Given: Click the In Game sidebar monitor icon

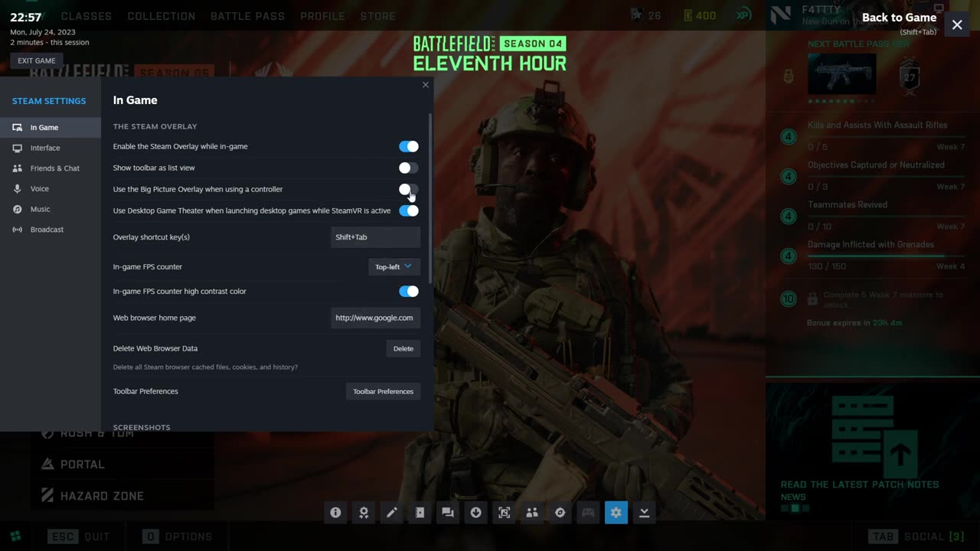Looking at the screenshot, I should tap(17, 128).
